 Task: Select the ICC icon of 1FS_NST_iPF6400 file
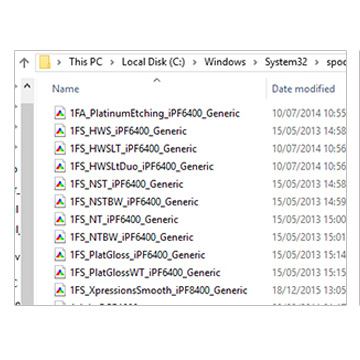60,184
